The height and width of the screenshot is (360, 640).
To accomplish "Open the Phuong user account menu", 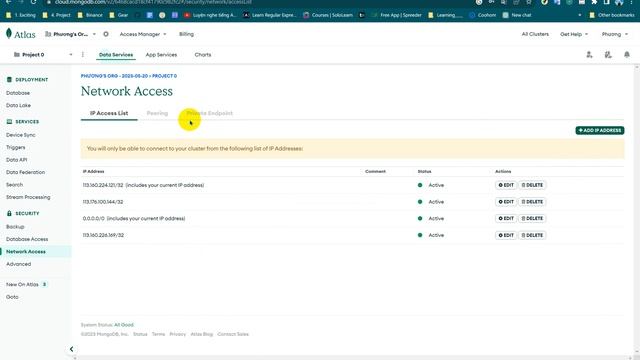I will pos(615,34).
